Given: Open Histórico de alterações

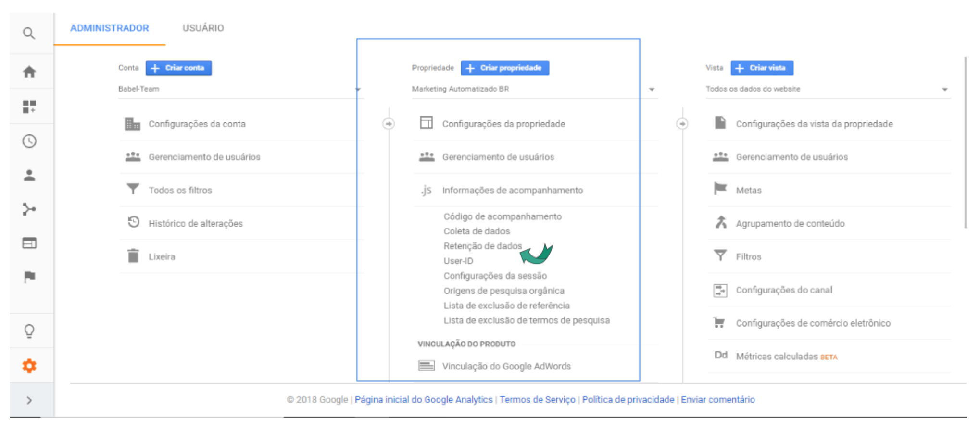Looking at the screenshot, I should click(195, 223).
